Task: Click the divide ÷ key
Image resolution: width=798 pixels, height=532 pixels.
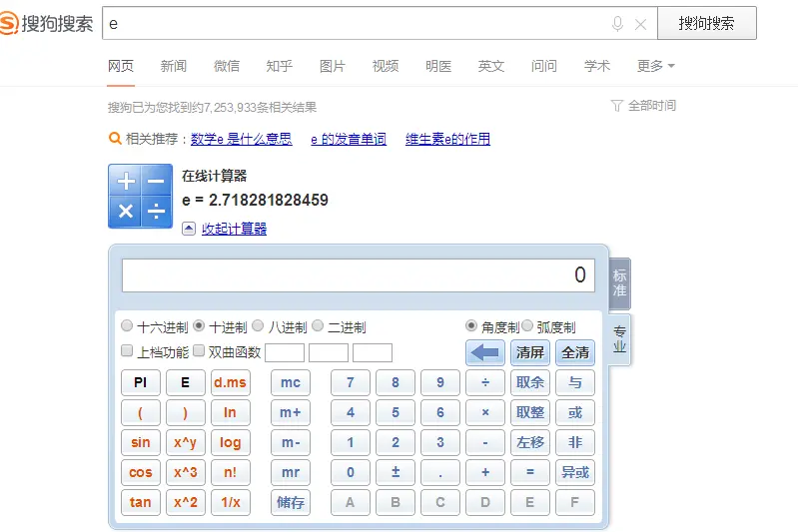Action: click(x=485, y=382)
